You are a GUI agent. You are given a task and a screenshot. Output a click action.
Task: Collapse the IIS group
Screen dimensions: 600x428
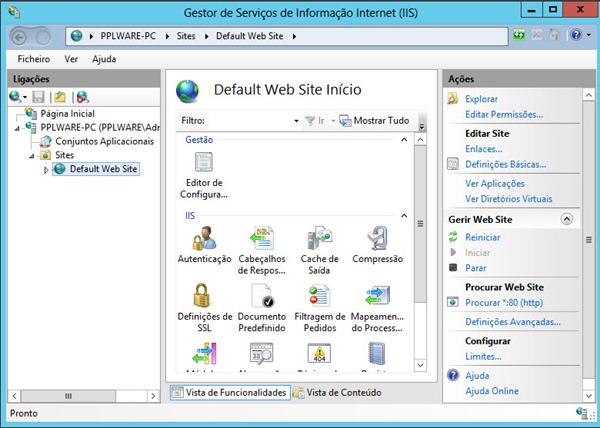coord(404,216)
